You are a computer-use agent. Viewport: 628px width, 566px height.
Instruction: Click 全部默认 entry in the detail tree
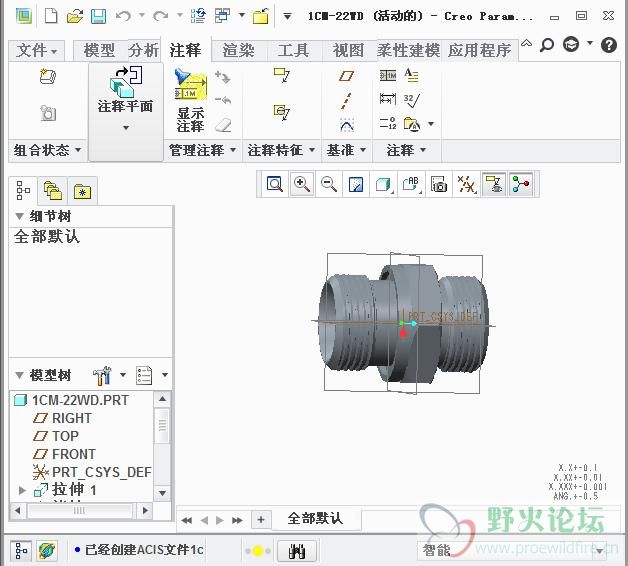click(x=47, y=236)
